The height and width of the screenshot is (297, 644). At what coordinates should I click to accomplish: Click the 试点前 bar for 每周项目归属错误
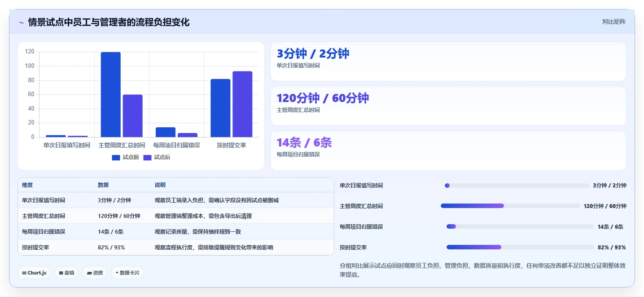tap(166, 132)
